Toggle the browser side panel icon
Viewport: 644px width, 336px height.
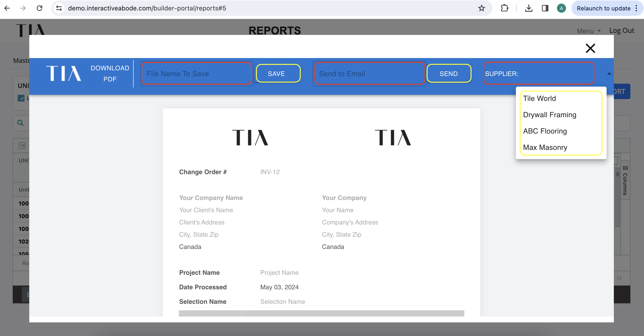545,8
